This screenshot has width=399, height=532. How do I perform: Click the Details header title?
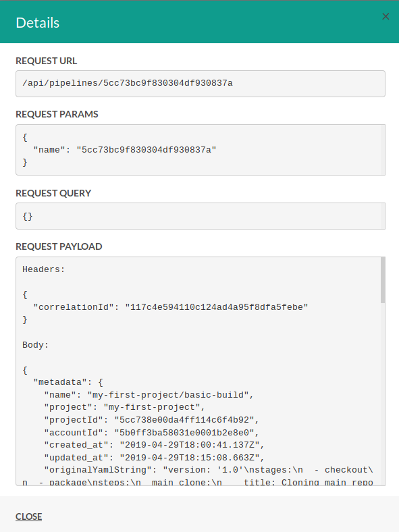(x=38, y=23)
